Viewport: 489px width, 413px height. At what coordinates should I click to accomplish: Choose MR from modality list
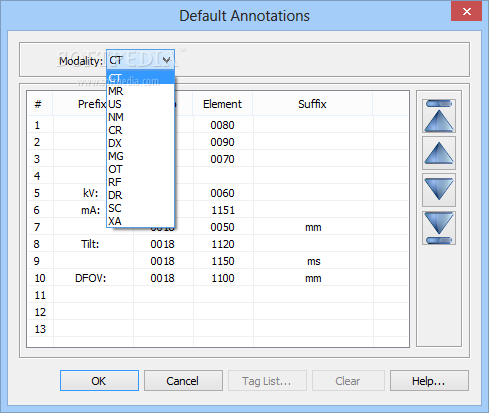click(140, 91)
